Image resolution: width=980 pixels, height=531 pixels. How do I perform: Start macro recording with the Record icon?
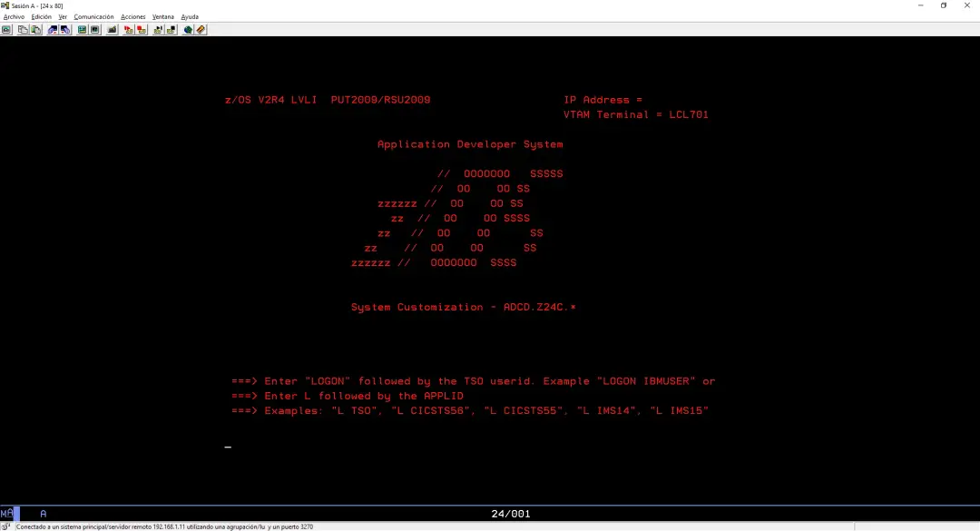pos(128,29)
